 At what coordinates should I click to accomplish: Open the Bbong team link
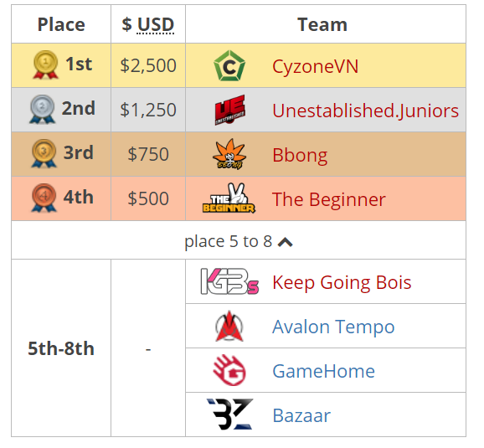click(x=300, y=155)
